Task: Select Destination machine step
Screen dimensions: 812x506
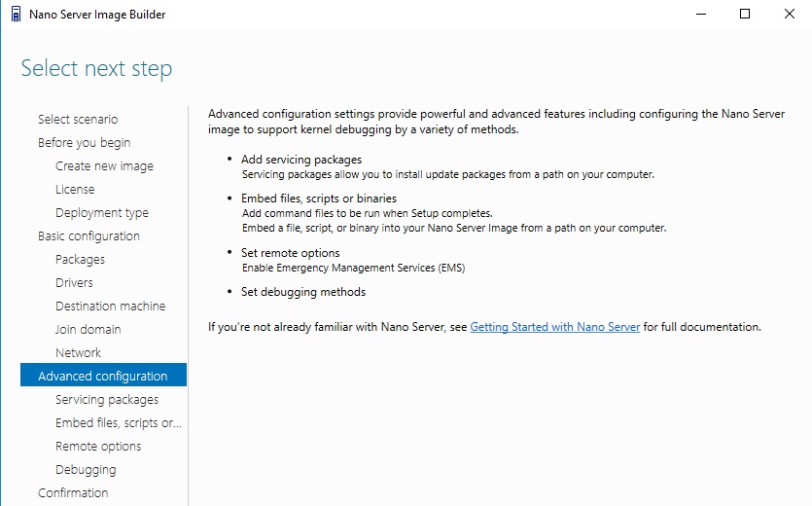Action: click(x=110, y=306)
